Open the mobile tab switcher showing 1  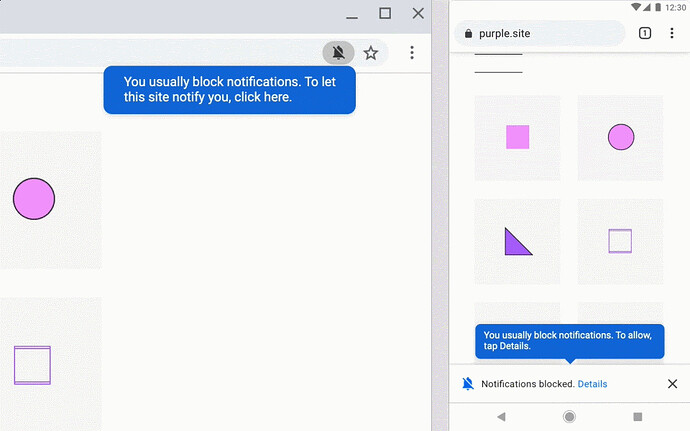645,34
